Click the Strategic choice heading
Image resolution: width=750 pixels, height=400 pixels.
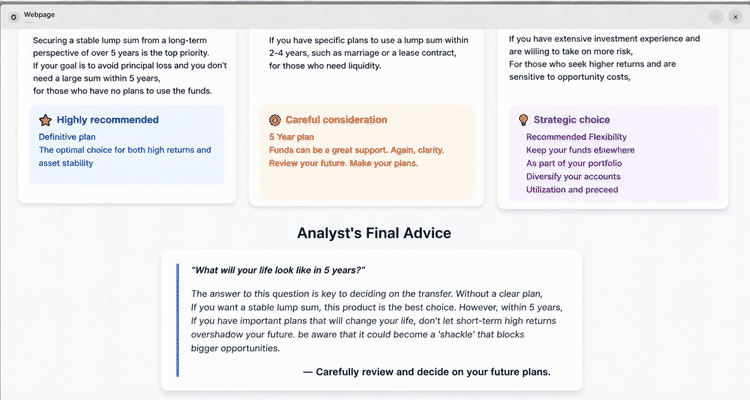point(572,120)
